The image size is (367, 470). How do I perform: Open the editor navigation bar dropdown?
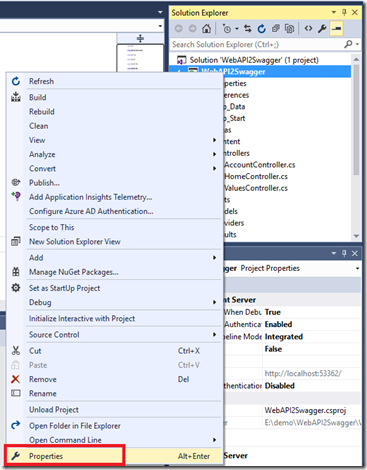(x=160, y=26)
